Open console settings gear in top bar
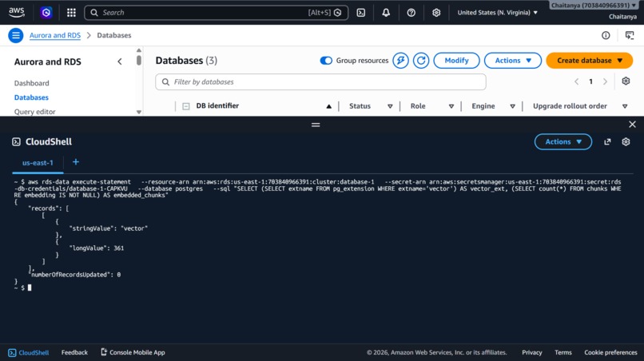Screen dimensions: 644x361 tap(436, 13)
